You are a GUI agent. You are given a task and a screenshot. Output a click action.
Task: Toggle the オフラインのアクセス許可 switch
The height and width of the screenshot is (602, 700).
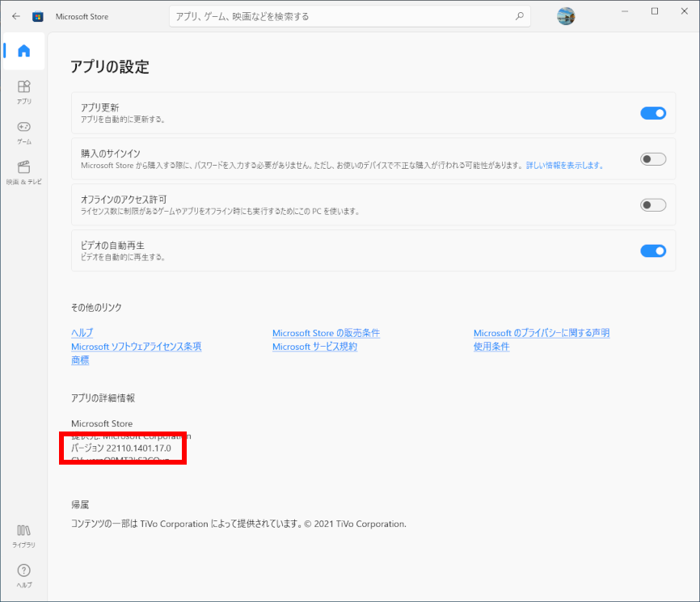tap(653, 205)
